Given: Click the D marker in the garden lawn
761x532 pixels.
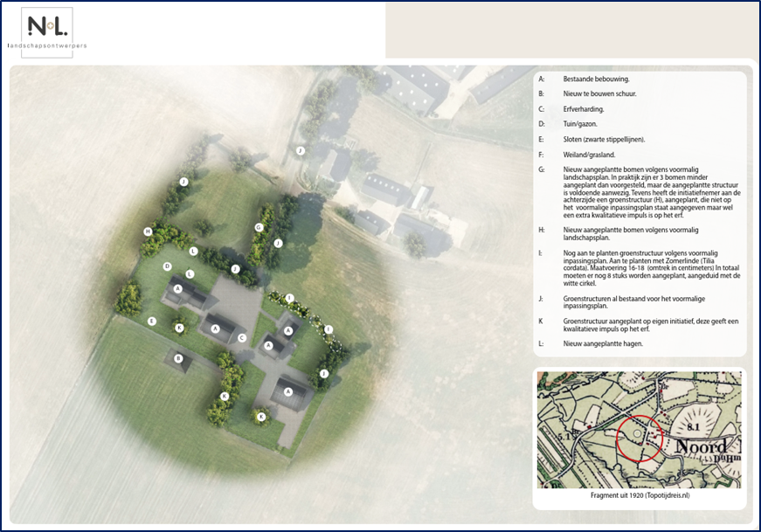Looking at the screenshot, I should point(167,266).
